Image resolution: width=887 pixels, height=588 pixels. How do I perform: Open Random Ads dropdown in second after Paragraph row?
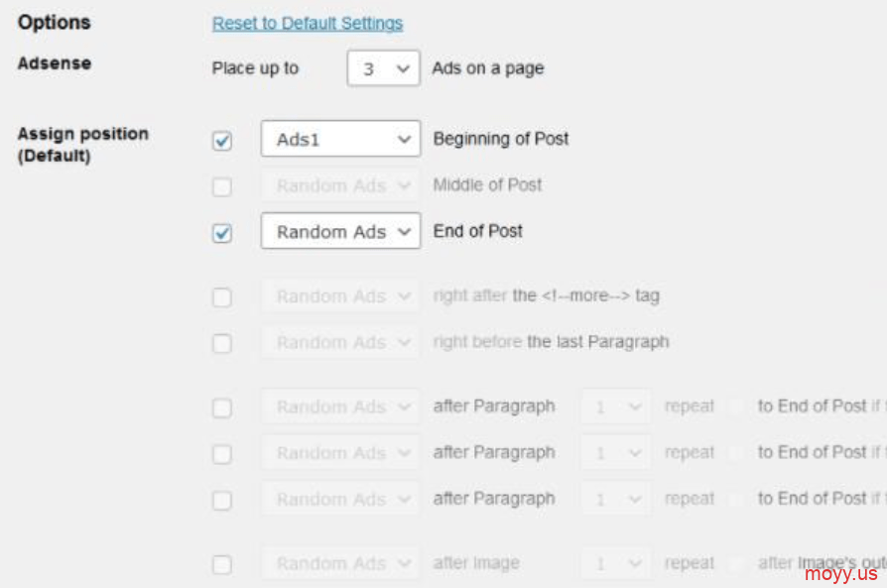[340, 453]
